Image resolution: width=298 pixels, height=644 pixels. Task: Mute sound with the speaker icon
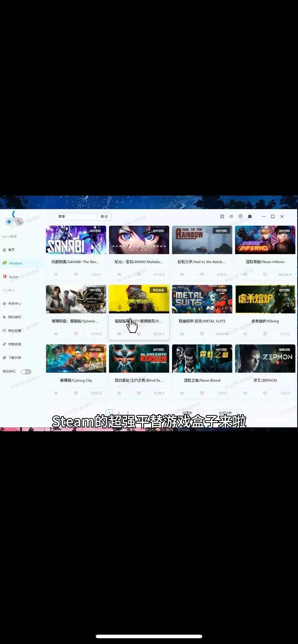click(x=231, y=216)
